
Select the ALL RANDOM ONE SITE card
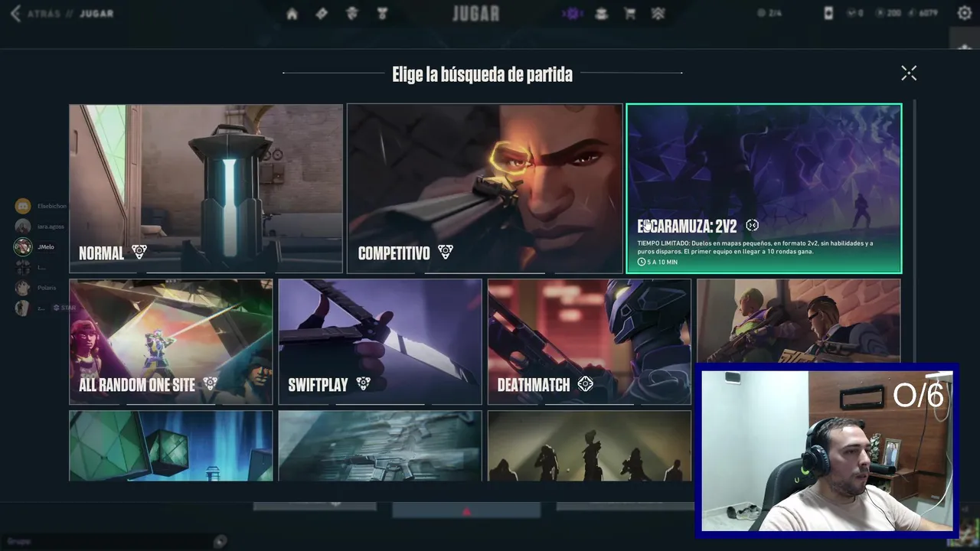point(171,341)
